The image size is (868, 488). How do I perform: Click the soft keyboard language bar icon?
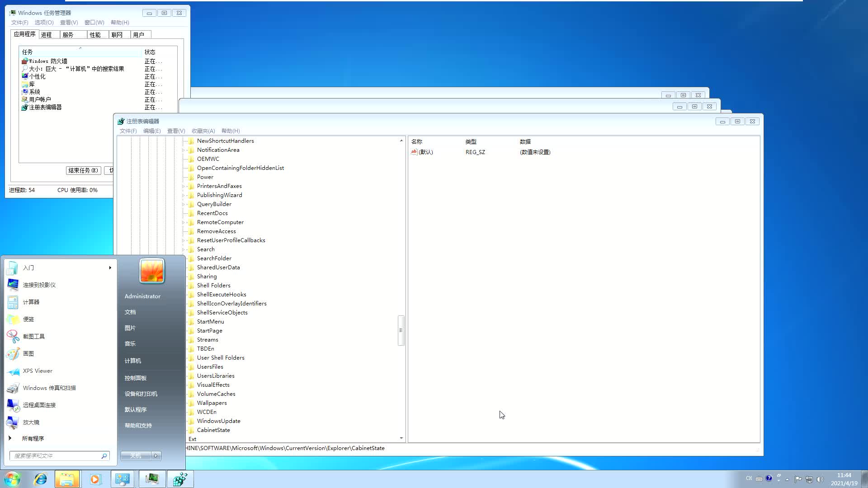759,479
